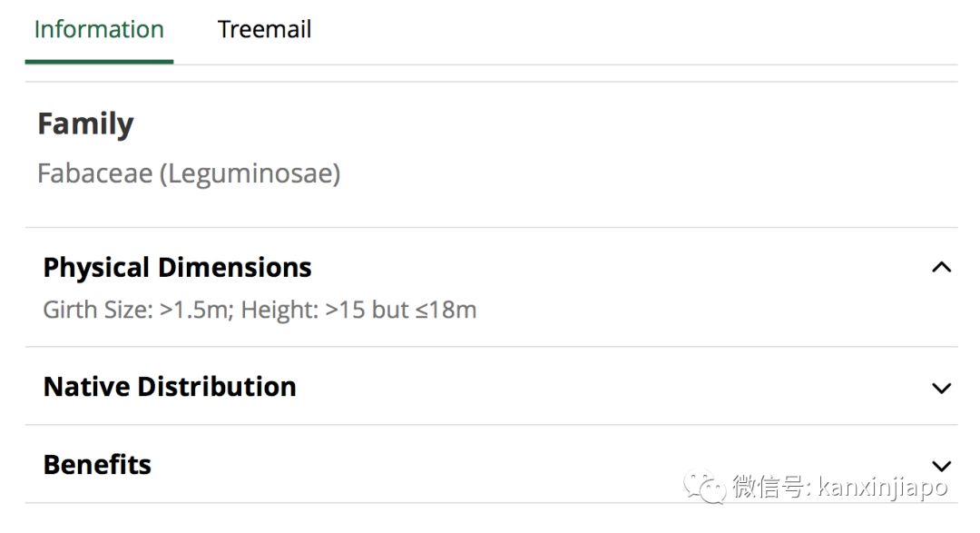Expand Benefits using its down chevron

tap(942, 466)
